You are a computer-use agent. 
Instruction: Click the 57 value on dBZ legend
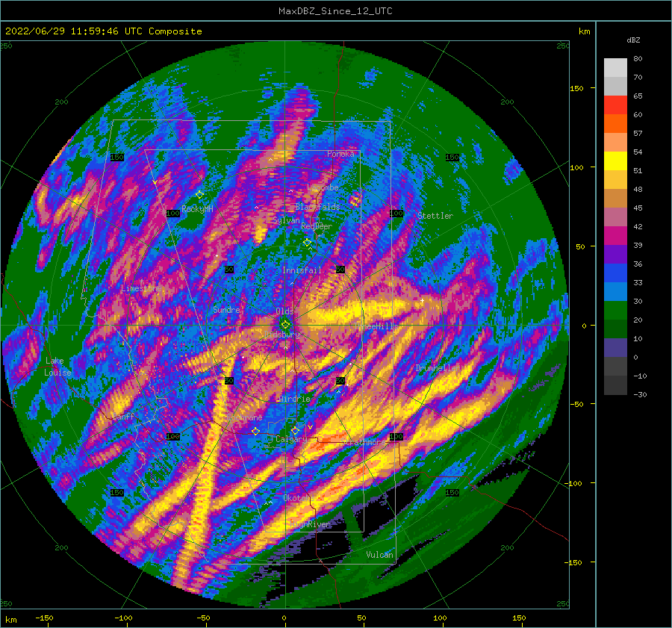click(x=638, y=134)
